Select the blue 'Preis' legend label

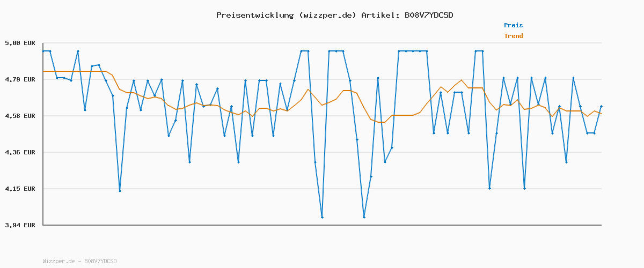[x=513, y=25]
